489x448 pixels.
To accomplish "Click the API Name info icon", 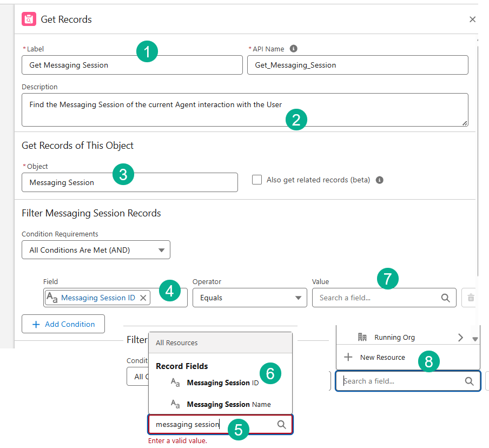I will (294, 49).
